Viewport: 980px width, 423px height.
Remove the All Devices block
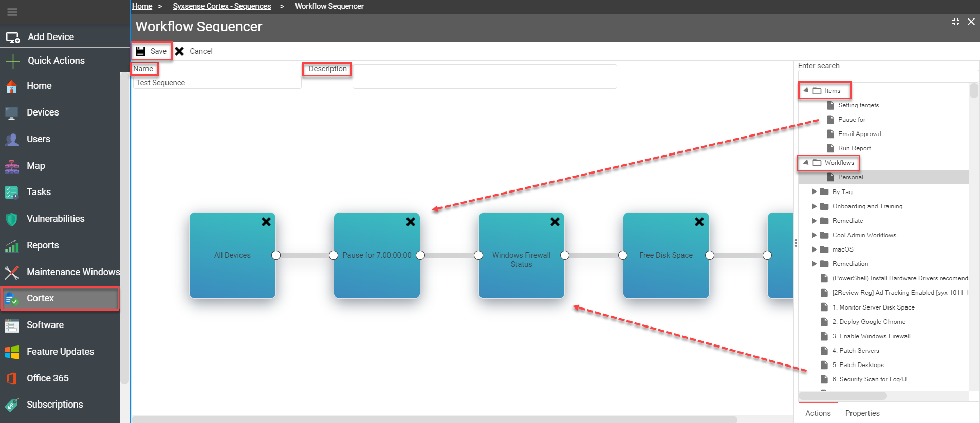click(266, 222)
